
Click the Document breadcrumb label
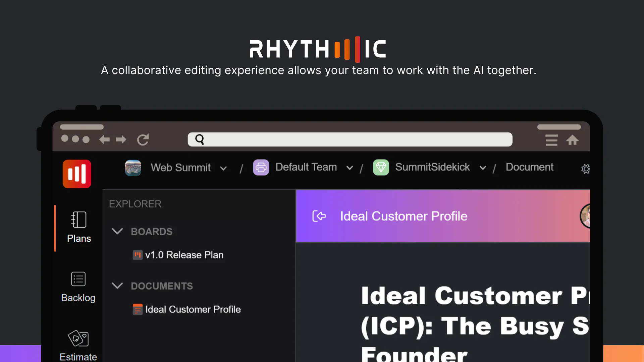(529, 167)
